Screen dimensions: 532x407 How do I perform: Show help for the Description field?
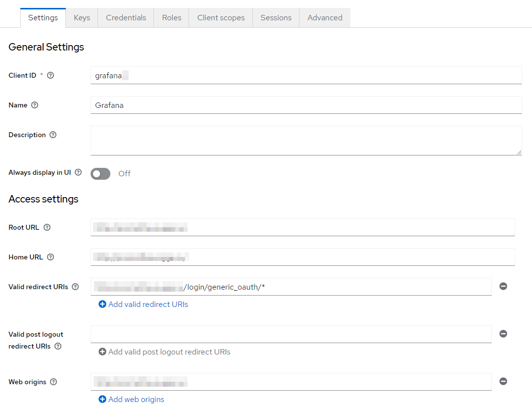click(53, 135)
